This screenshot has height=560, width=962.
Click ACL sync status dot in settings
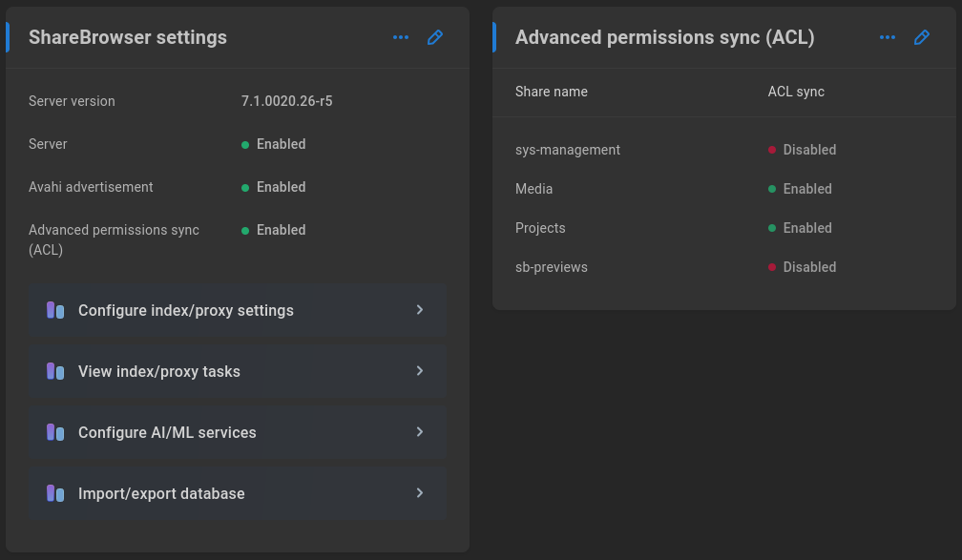[x=245, y=231]
